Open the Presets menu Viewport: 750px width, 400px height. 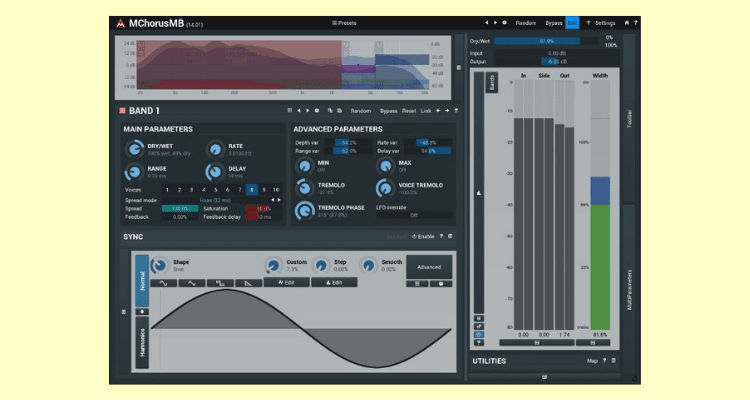tap(344, 23)
